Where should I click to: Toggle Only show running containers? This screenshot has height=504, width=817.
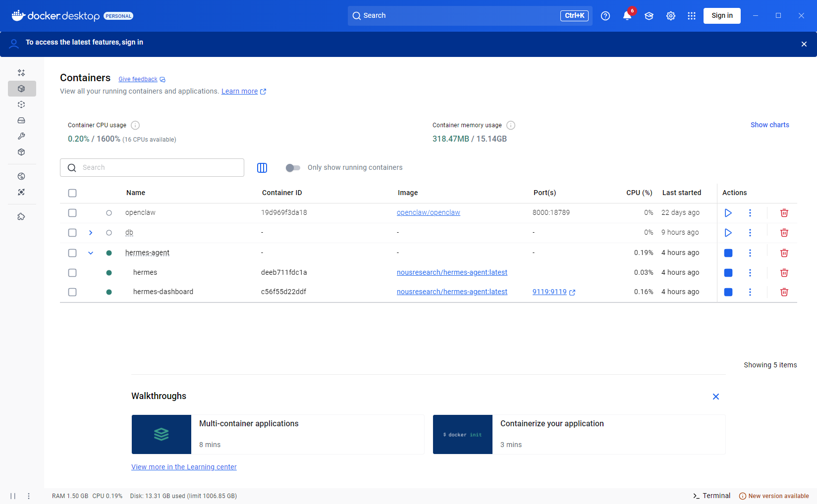click(293, 168)
